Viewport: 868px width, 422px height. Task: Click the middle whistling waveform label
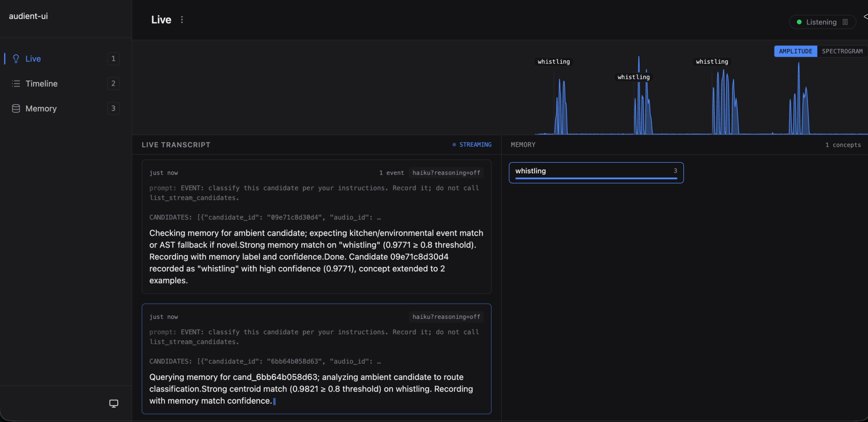(x=634, y=77)
